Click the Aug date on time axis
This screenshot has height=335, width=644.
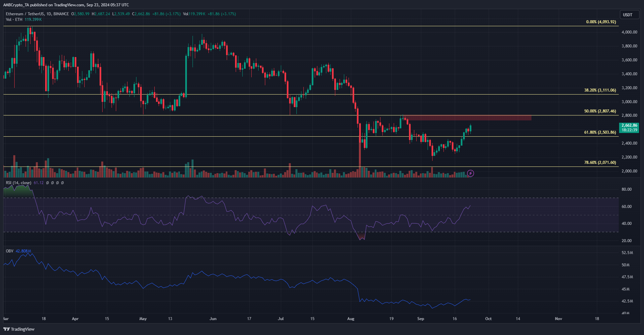click(351, 319)
